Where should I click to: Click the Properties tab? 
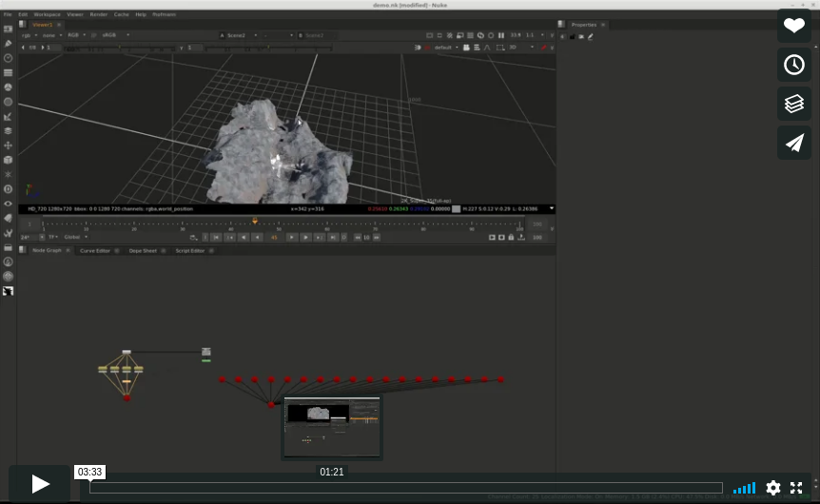point(583,25)
